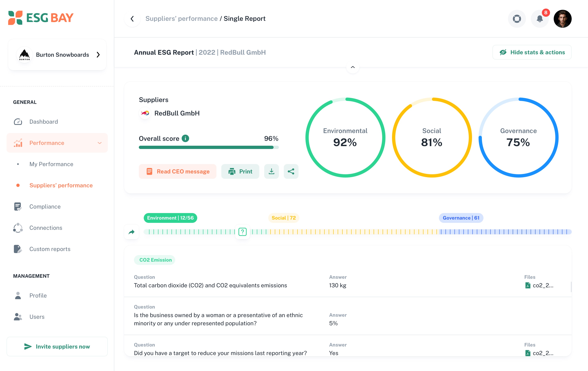This screenshot has width=588, height=371.
Task: Toggle Hide stats & actions
Action: coord(532,52)
